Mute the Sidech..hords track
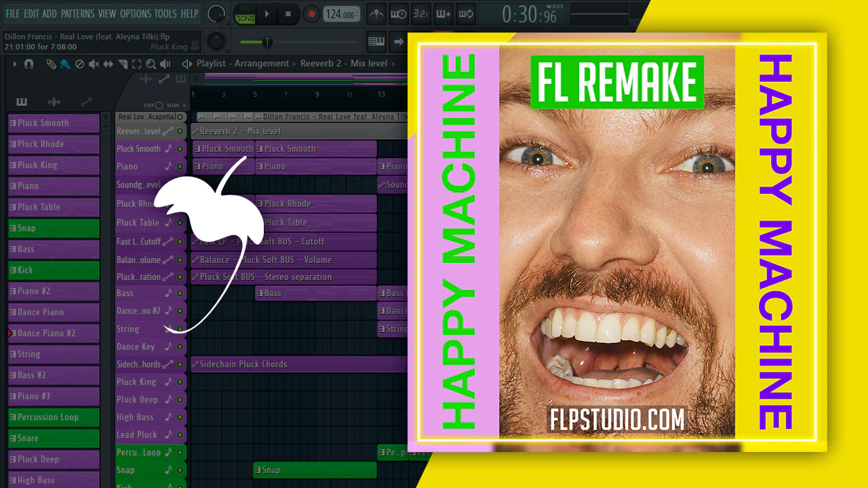This screenshot has width=868, height=488. 180,365
